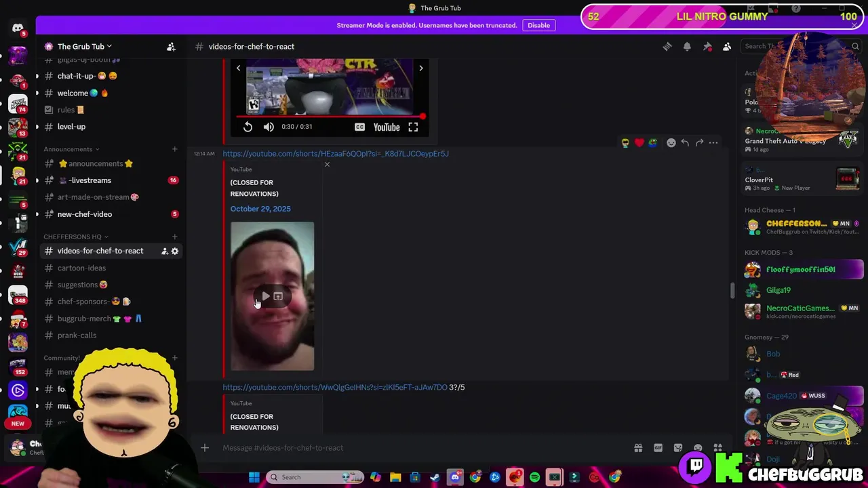Click Windows taskbar search box
Viewport: 868px width, 488px height.
(x=315, y=477)
